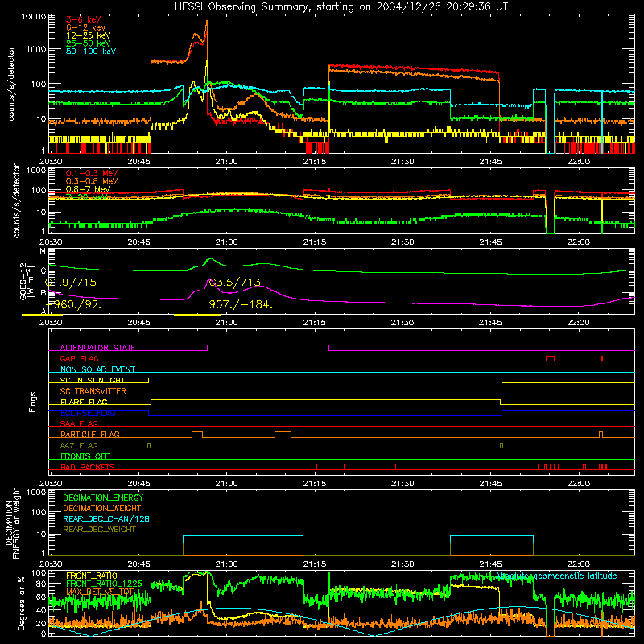Click the raised ATTENUATOR_STATE segment
This screenshot has height=644, width=644.
(268, 345)
